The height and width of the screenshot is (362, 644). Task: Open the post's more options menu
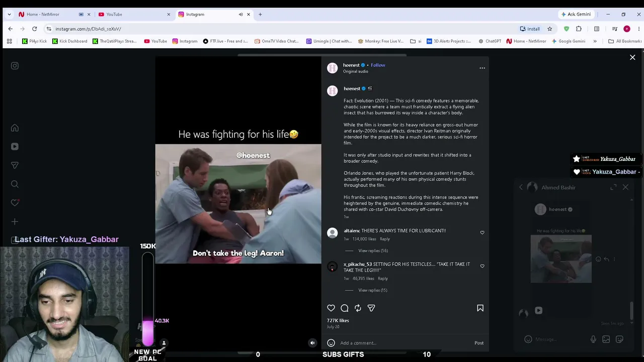482,68
